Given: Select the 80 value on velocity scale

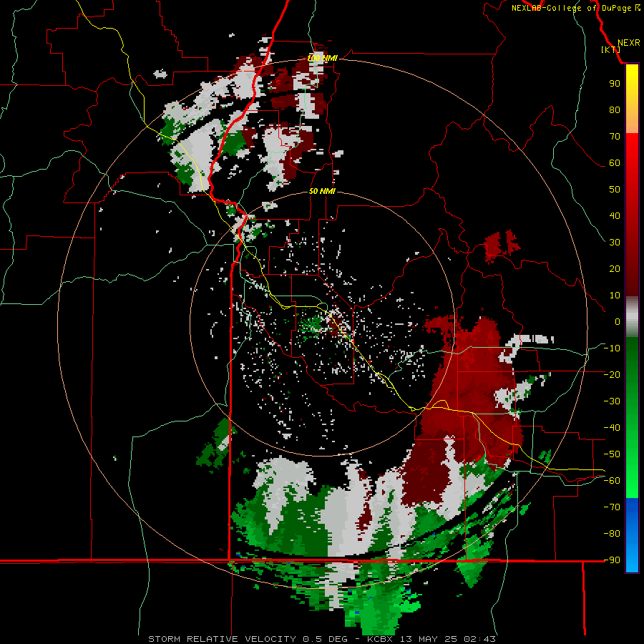Looking at the screenshot, I should [615, 110].
